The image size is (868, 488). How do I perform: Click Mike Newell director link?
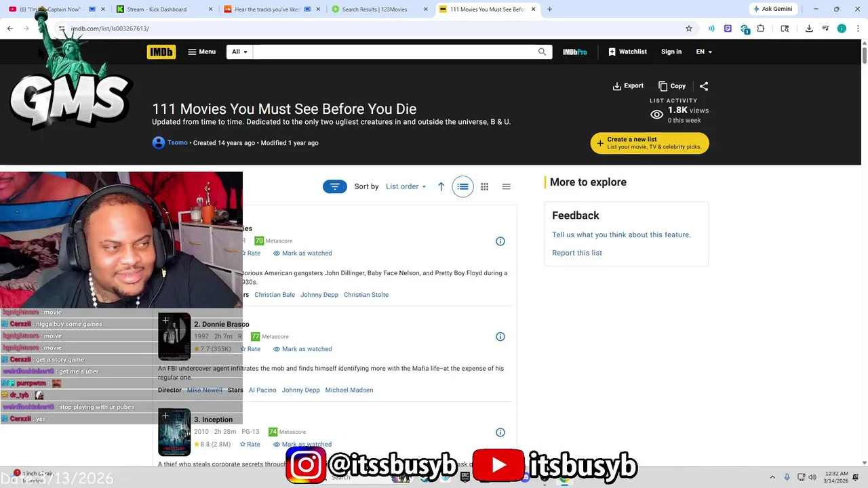[205, 390]
